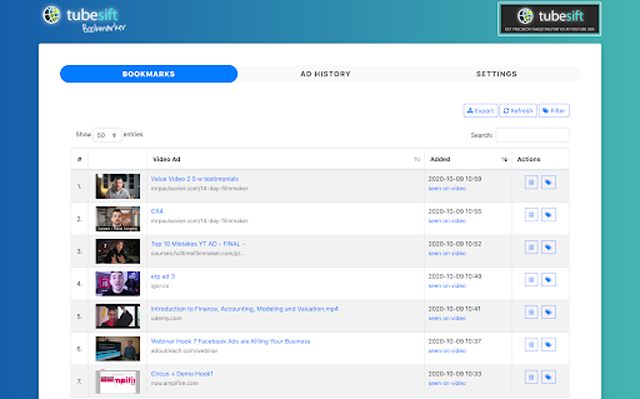Open the Settings tab
Viewport: 640px width, 399px height.
[496, 74]
